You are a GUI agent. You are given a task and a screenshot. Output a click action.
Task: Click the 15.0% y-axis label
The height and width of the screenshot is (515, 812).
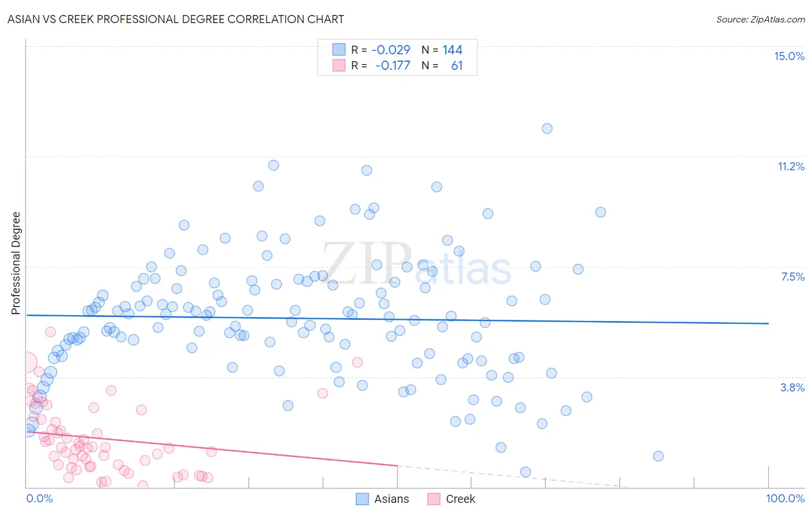tap(789, 56)
